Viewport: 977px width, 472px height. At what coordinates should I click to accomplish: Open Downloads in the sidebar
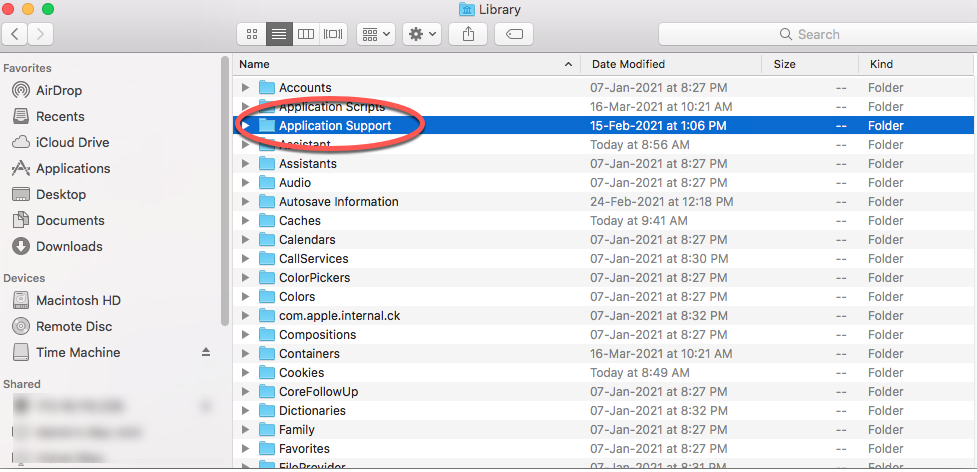click(x=57, y=247)
